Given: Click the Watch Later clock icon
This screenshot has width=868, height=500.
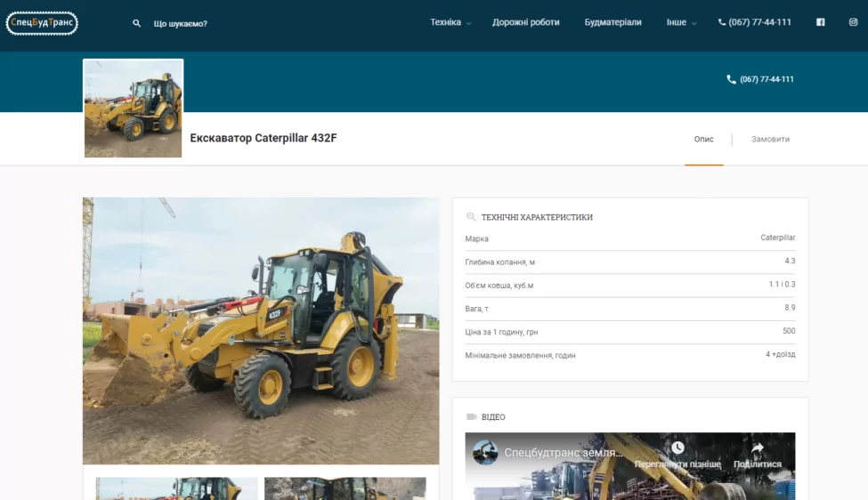Looking at the screenshot, I should tap(677, 448).
